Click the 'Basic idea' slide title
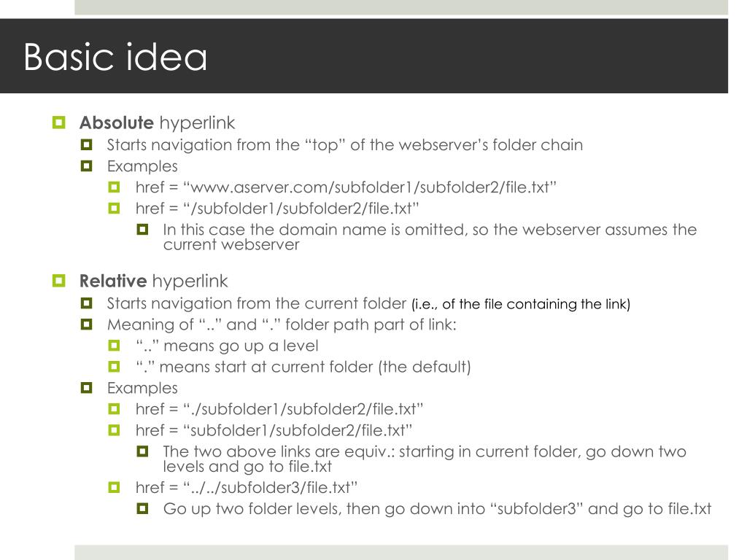The image size is (747, 560). click(115, 57)
